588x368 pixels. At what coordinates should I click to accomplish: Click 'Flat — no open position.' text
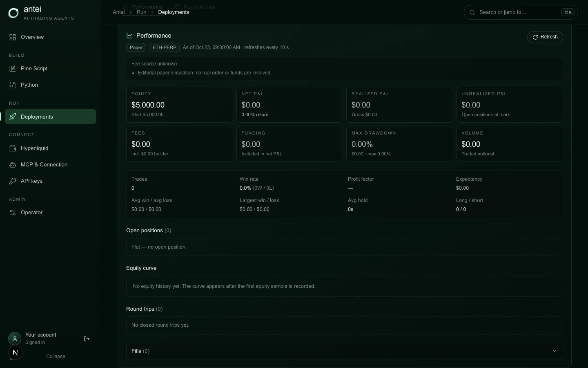[x=159, y=247]
